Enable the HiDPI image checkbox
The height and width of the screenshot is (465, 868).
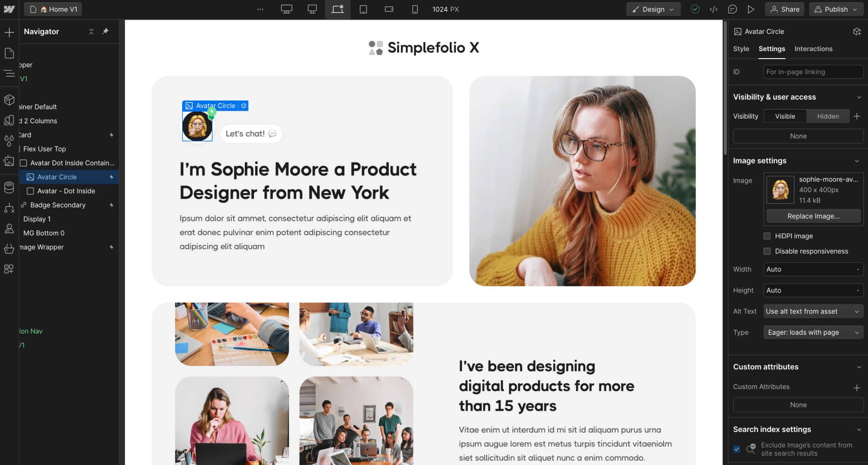[x=767, y=236]
